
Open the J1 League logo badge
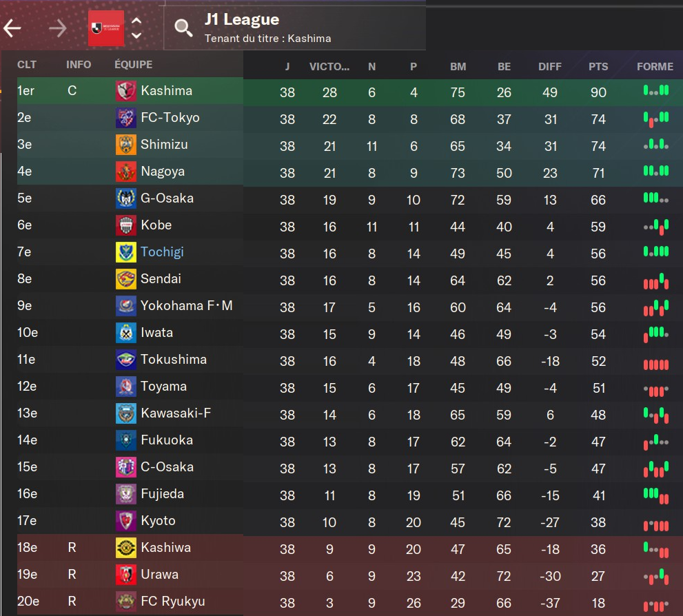tap(106, 28)
